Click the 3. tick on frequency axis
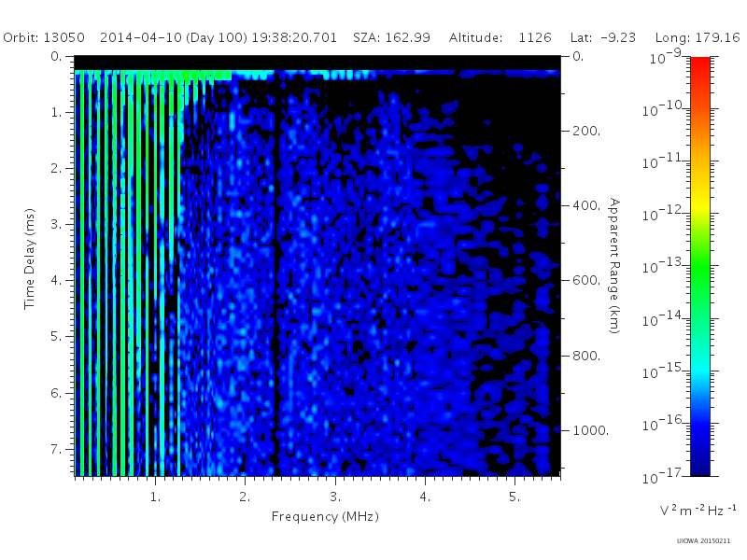 335,497
